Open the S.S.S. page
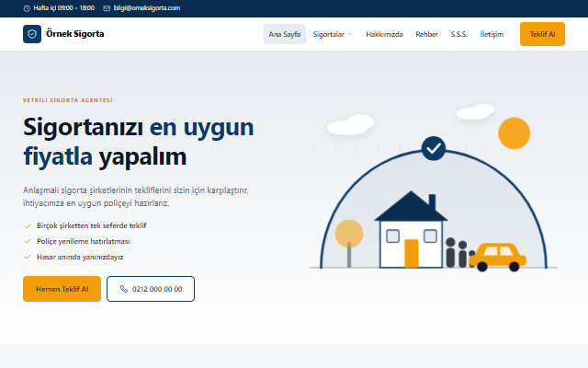This screenshot has width=588, height=368. point(459,34)
